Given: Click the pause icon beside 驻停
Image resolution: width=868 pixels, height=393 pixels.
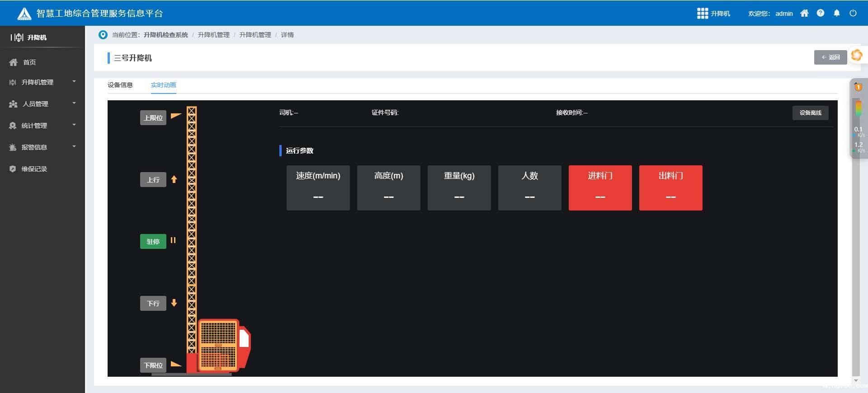Looking at the screenshot, I should 173,241.
